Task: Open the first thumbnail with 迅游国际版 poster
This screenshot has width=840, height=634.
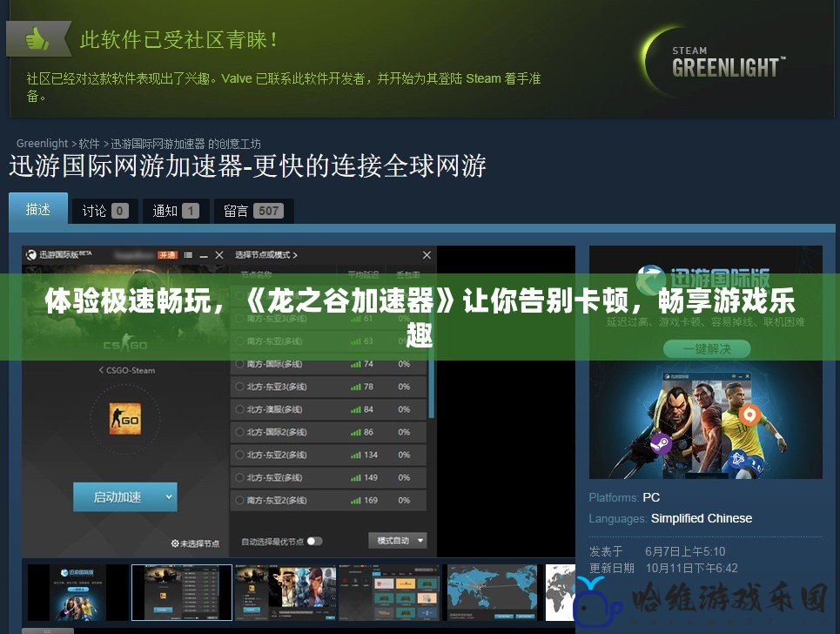Action: (x=78, y=592)
